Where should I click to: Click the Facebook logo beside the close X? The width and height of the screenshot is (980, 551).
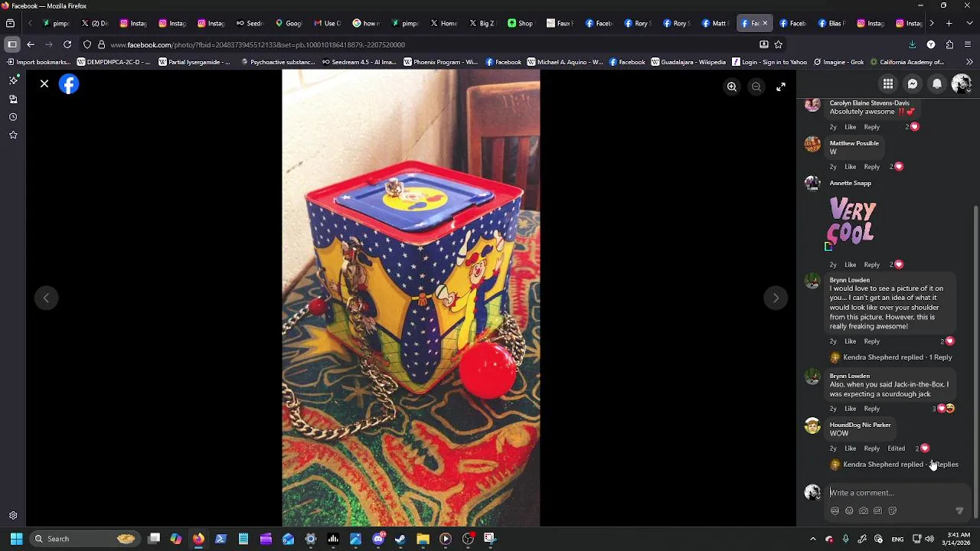[69, 84]
